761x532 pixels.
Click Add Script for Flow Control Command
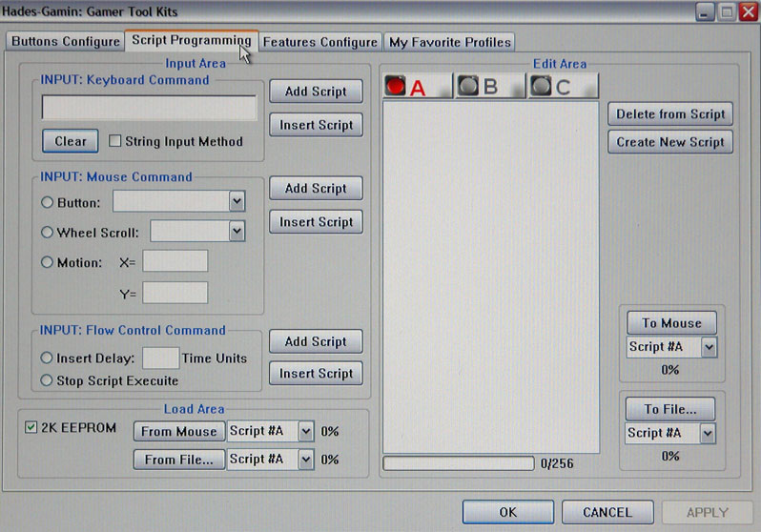pos(316,341)
